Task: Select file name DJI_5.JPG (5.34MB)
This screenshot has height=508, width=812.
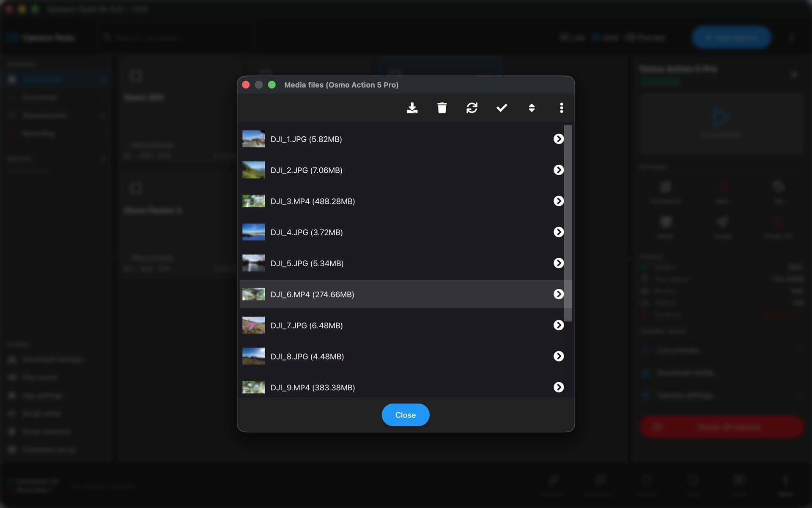Action: (307, 263)
